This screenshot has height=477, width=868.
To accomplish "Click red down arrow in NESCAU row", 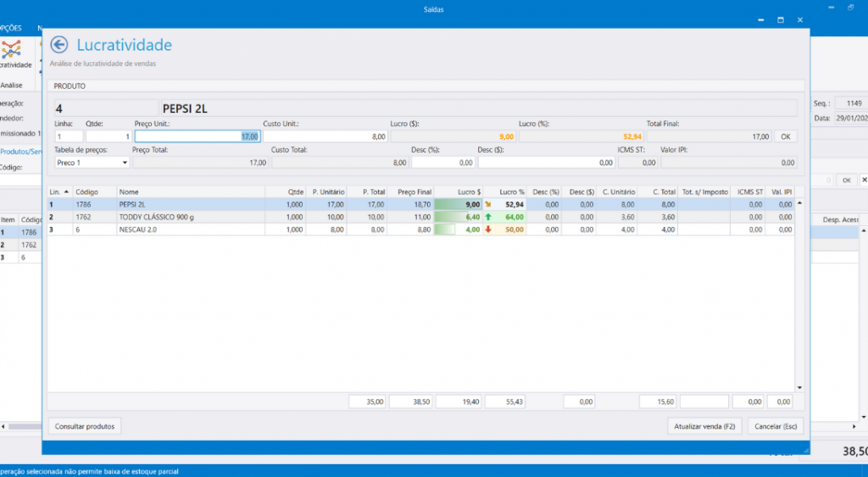I will 488,229.
